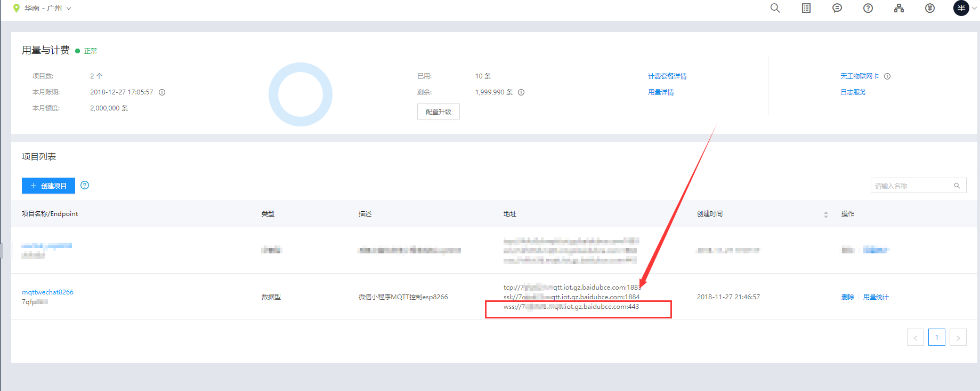Sort by 创建时间 column arrows

(x=826, y=214)
